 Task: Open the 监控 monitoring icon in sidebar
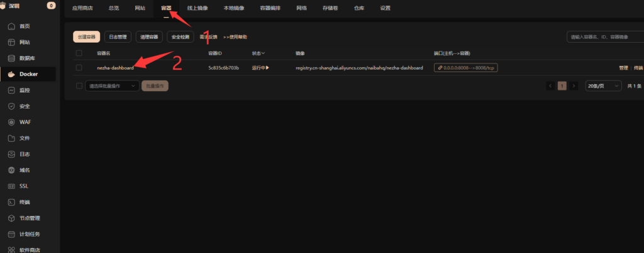11,90
